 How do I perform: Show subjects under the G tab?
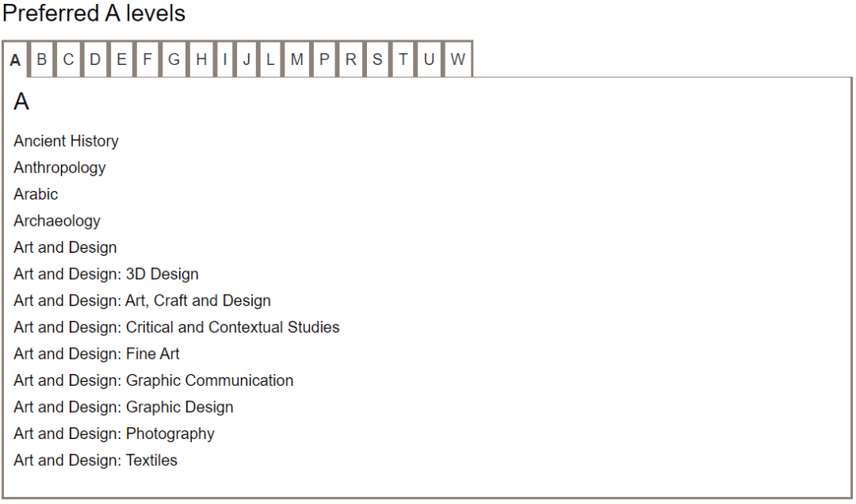174,59
